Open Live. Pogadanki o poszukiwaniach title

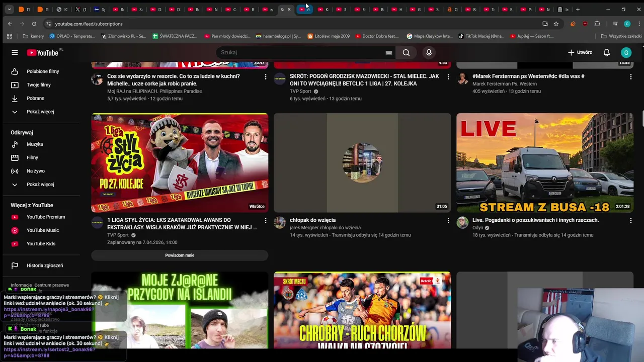[x=535, y=220]
